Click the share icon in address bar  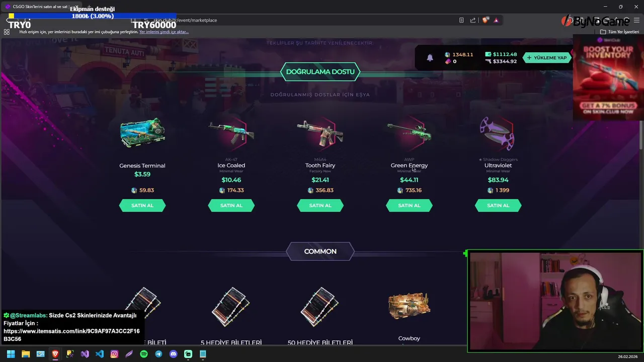pyautogui.click(x=473, y=20)
